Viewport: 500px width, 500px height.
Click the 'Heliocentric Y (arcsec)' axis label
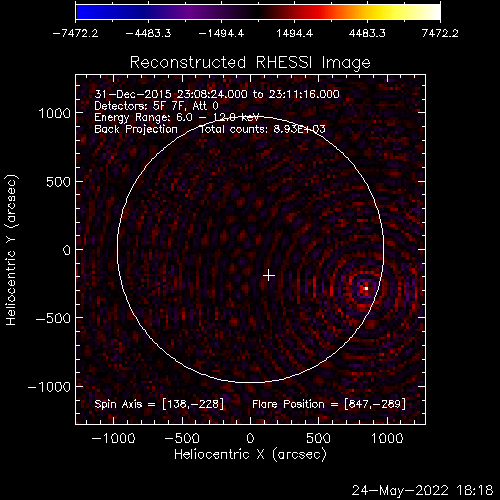pos(11,250)
